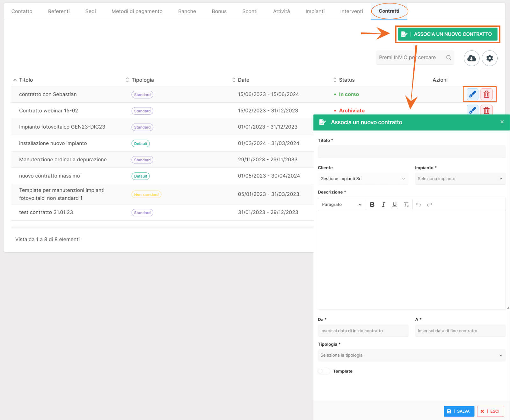Apply bold formatting in description editor

[372, 205]
